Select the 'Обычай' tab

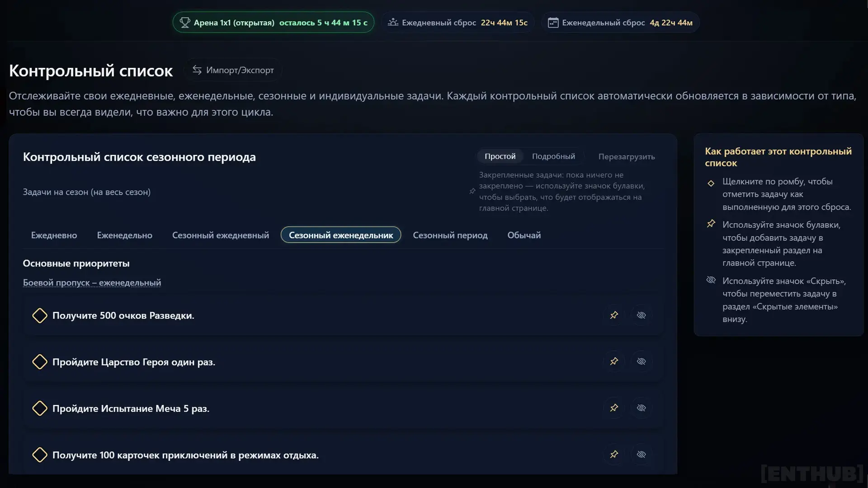pos(524,235)
